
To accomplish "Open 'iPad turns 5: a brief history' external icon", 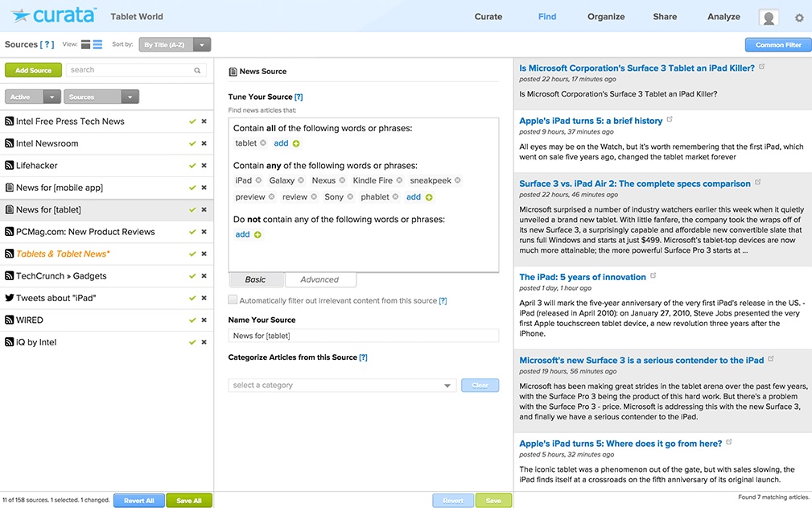I will (x=670, y=119).
